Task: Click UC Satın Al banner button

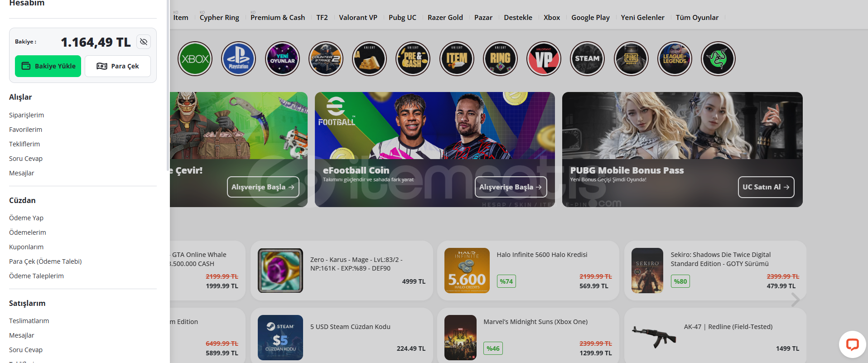Action: pos(766,187)
